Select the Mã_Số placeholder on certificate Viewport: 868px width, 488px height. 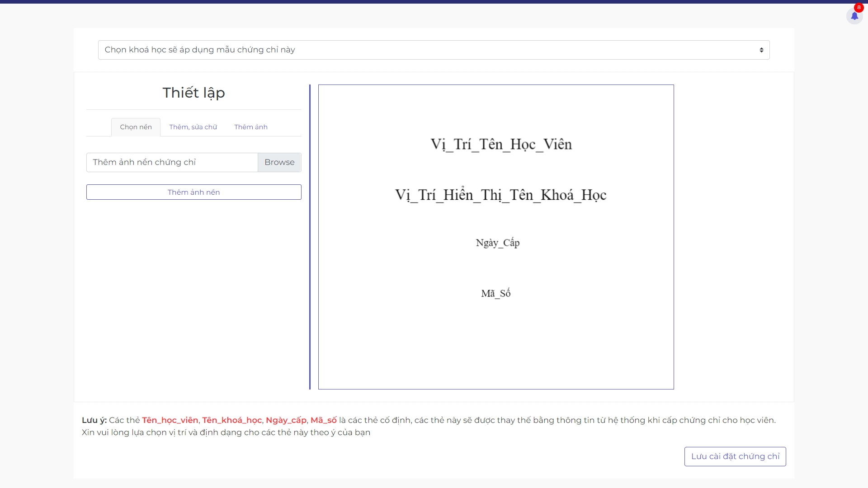[495, 293]
